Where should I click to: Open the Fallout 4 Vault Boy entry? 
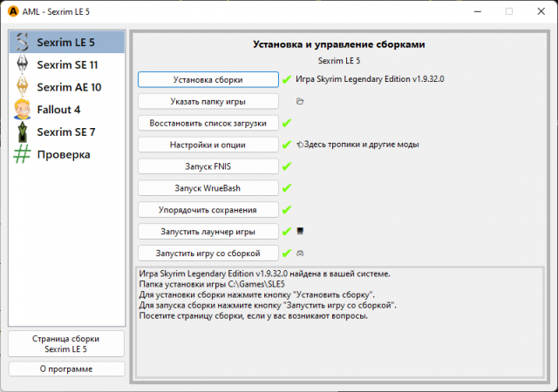coord(23,110)
